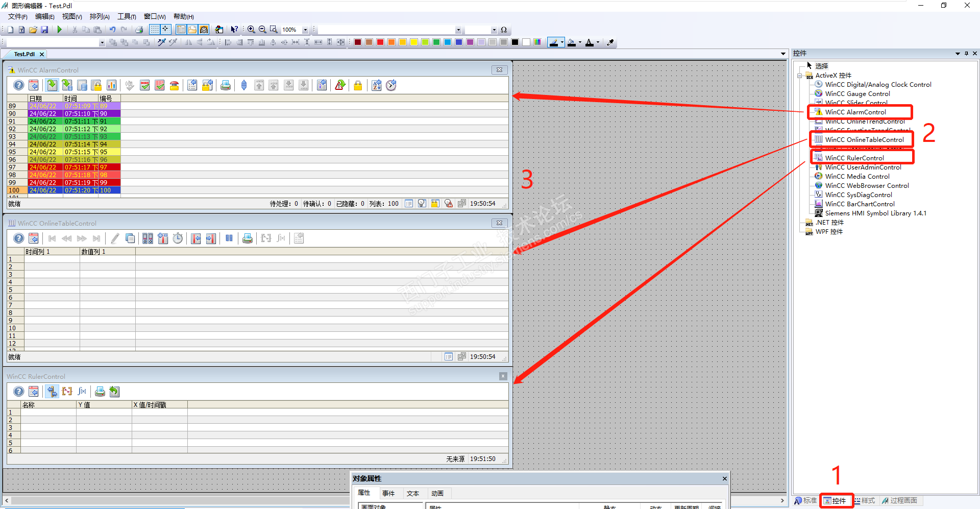Open the font name dropdown

pyautogui.click(x=458, y=30)
